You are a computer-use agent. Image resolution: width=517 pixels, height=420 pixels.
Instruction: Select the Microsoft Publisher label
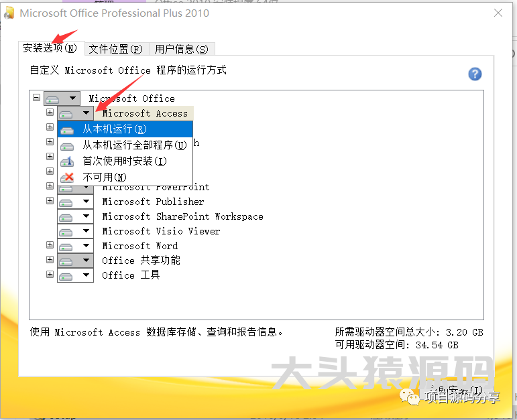153,202
